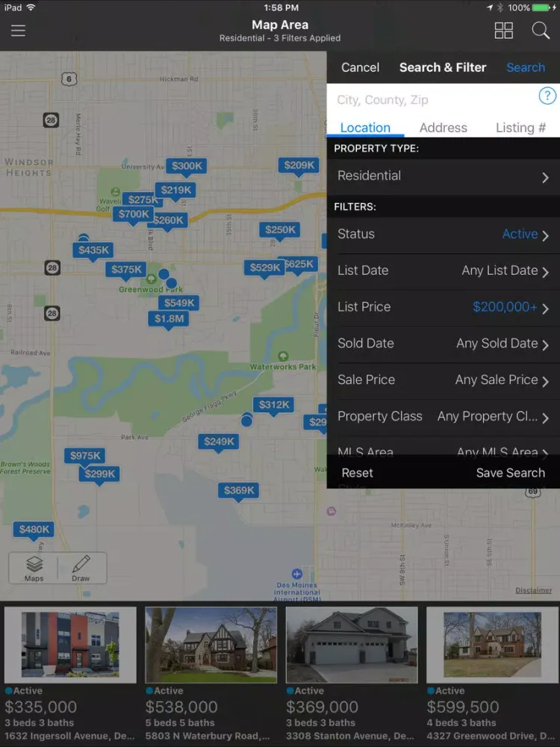The image size is (560, 747).
Task: Open the help question mark icon
Action: coord(547,96)
